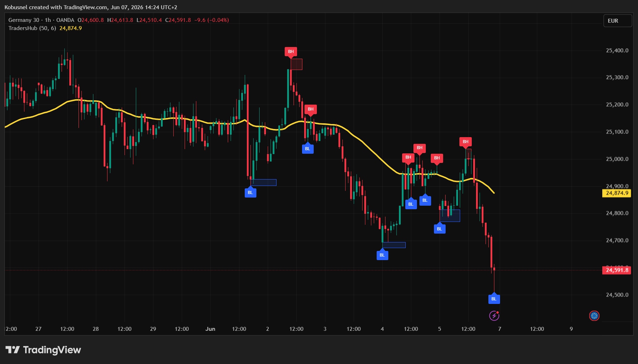Click the 25,300.0 price scale label
638x364 pixels.
[617, 77]
